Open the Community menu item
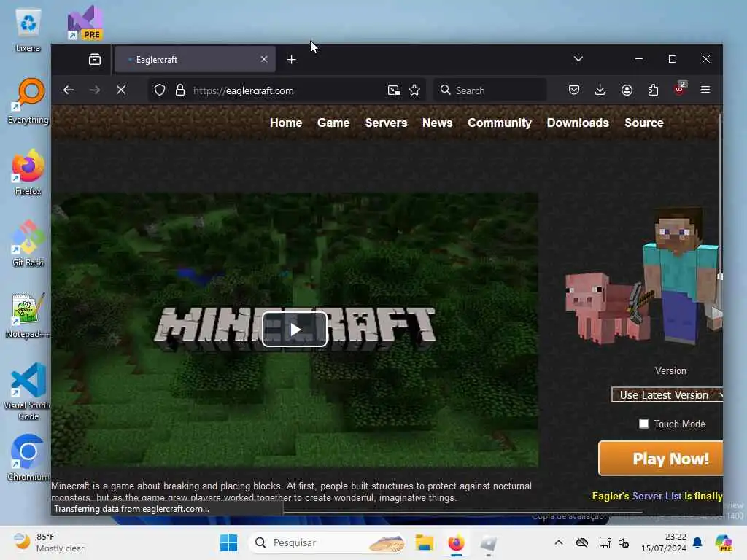The height and width of the screenshot is (560, 747). pos(500,122)
